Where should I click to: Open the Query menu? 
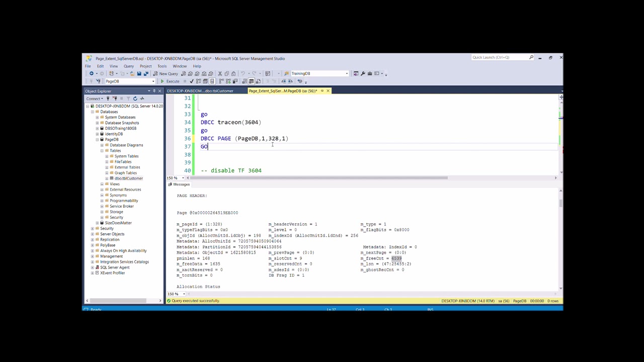pos(129,66)
